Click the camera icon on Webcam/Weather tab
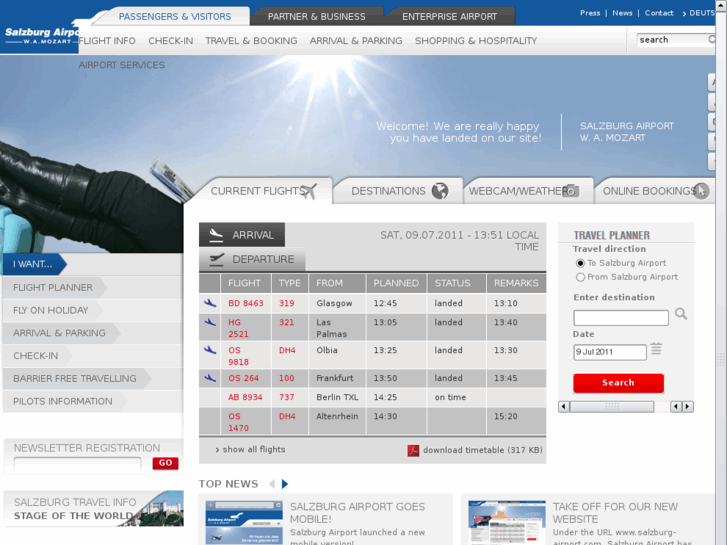 [x=571, y=191]
